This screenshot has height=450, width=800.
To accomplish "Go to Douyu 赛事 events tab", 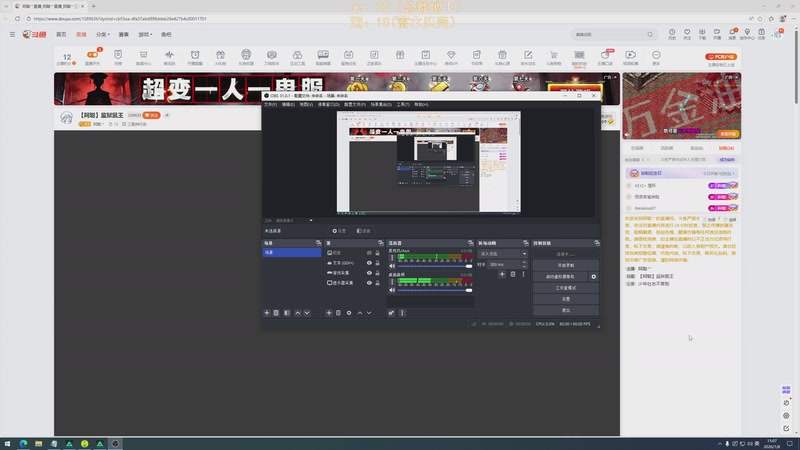I will (x=123, y=34).
